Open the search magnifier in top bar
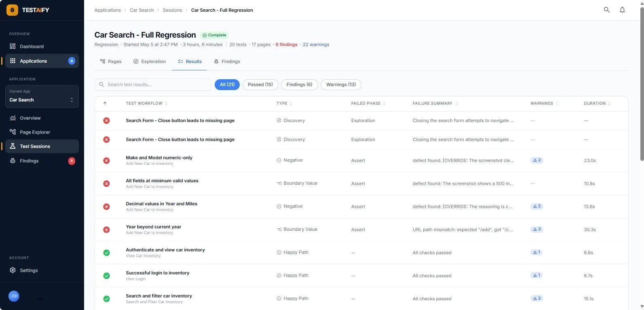The image size is (644, 310). coord(606,10)
